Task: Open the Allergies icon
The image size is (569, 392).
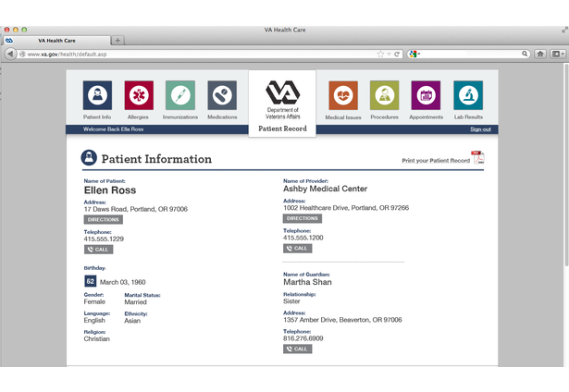Action: point(139,95)
